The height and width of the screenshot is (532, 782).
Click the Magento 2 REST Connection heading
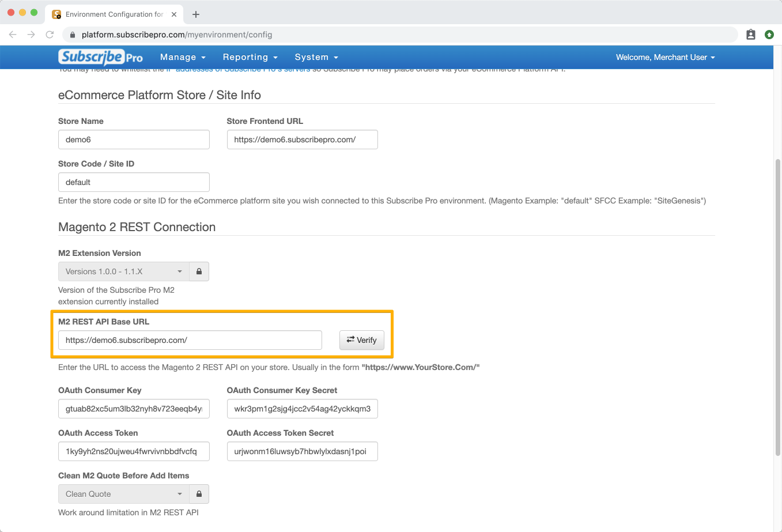coord(137,227)
